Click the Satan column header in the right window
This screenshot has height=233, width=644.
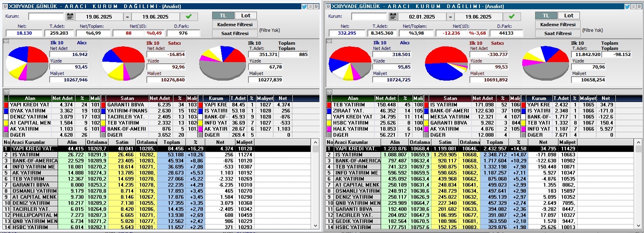(x=450, y=98)
